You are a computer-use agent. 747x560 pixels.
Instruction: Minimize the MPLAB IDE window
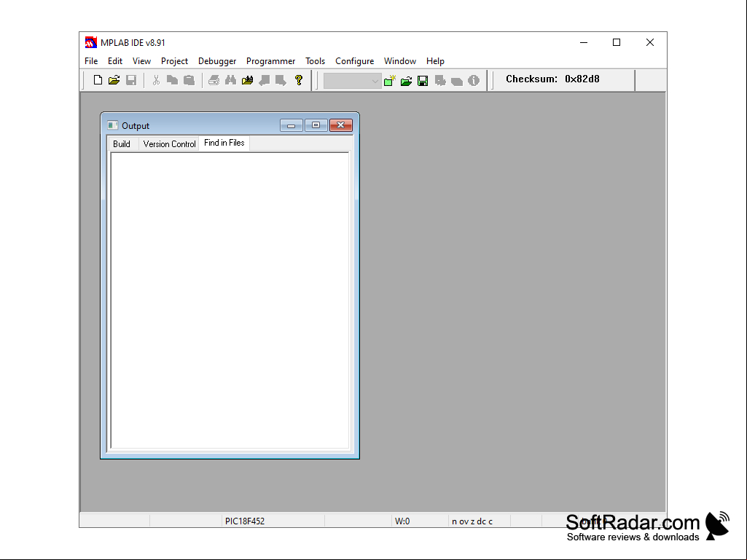tap(584, 42)
